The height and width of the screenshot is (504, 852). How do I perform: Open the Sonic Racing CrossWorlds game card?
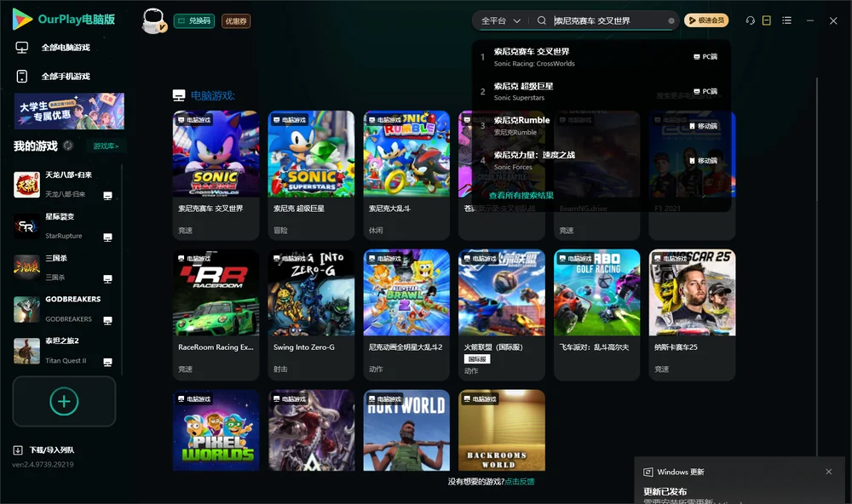[x=216, y=175]
